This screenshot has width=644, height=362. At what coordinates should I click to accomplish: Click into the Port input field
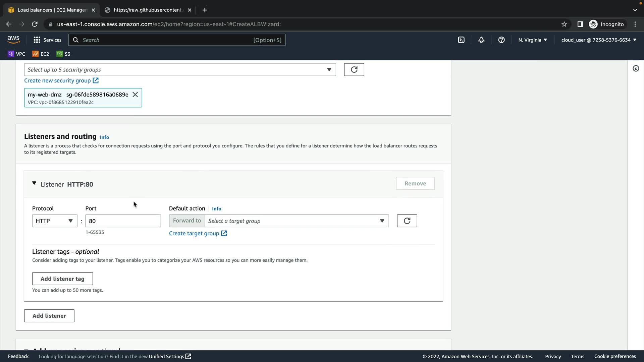pyautogui.click(x=123, y=221)
